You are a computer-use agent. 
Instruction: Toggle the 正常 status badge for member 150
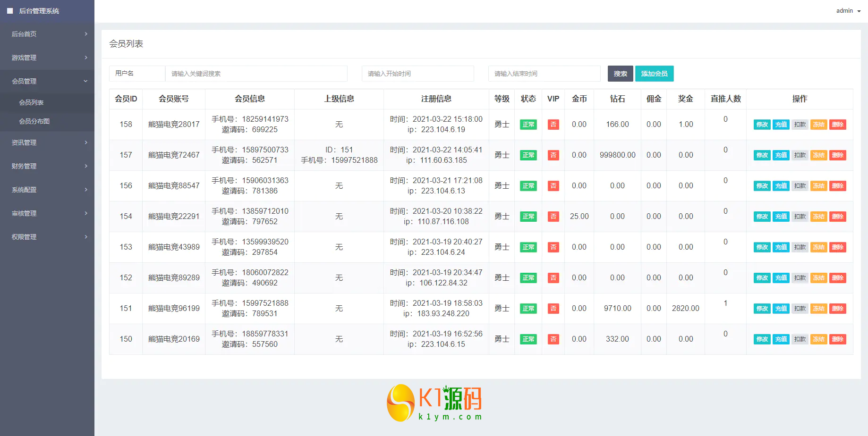[528, 339]
